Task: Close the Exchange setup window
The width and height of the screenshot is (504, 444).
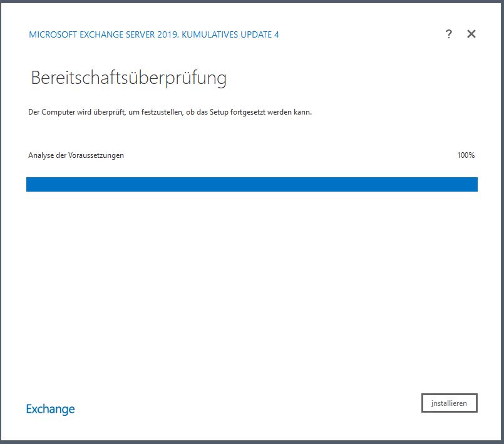Action: click(471, 34)
